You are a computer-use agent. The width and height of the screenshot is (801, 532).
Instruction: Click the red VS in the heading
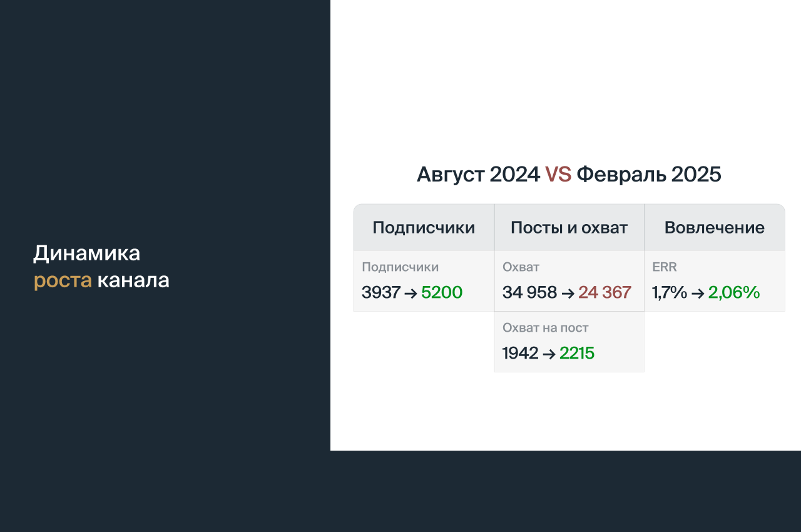(x=558, y=175)
